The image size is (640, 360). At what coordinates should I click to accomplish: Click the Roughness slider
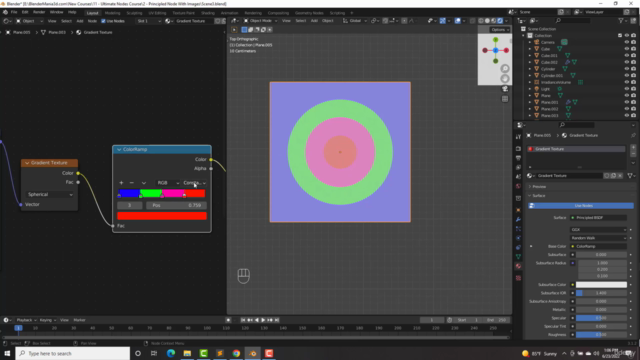601,334
